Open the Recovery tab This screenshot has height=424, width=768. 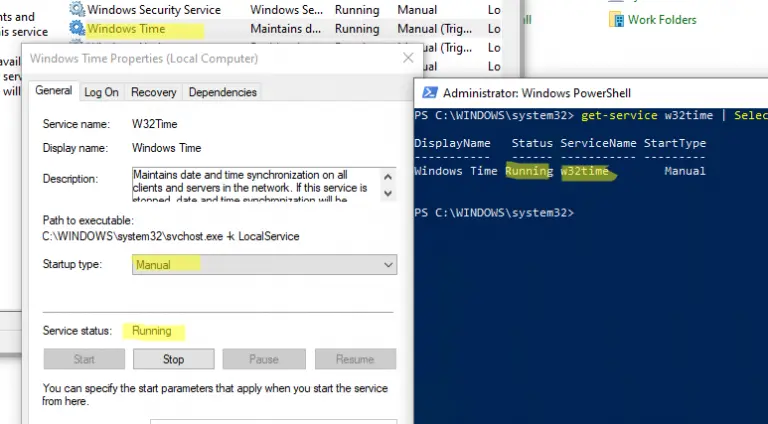tap(153, 92)
